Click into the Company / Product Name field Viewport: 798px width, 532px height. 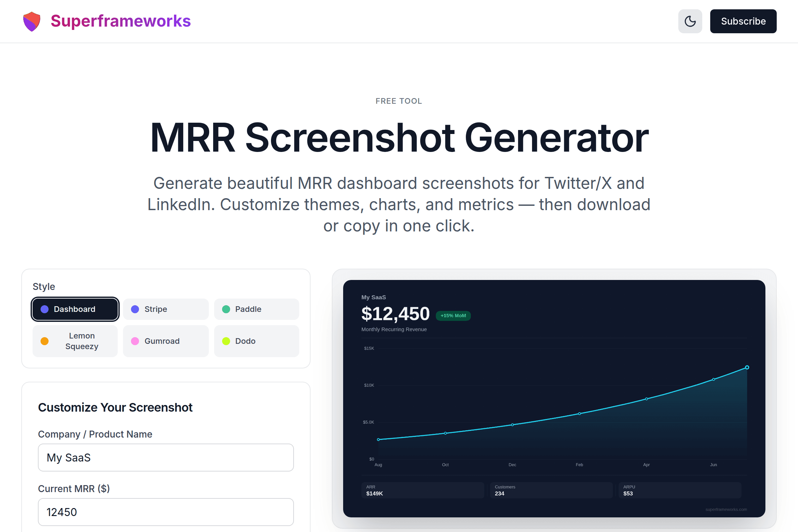click(166, 458)
